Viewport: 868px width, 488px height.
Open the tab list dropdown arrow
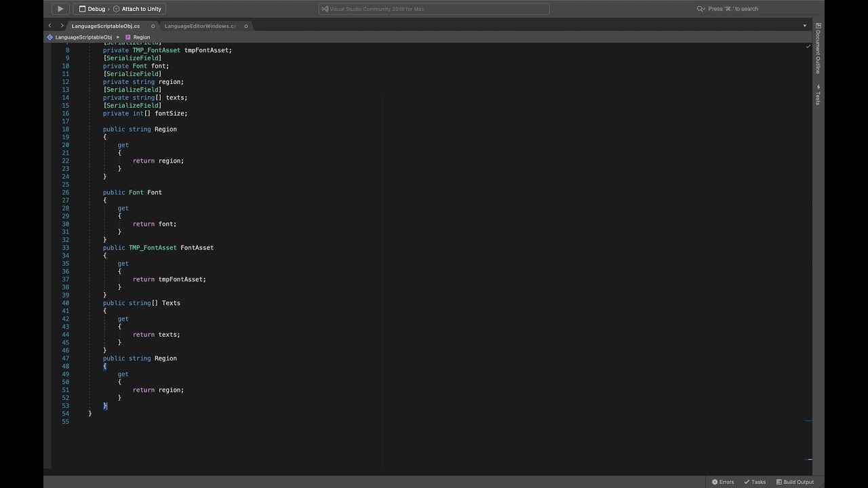pyautogui.click(x=805, y=26)
